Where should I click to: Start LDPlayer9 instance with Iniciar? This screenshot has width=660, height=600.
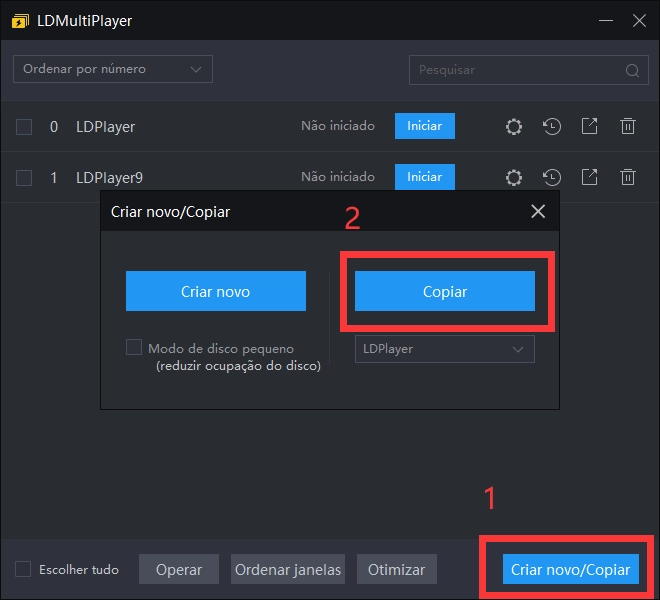click(x=425, y=177)
